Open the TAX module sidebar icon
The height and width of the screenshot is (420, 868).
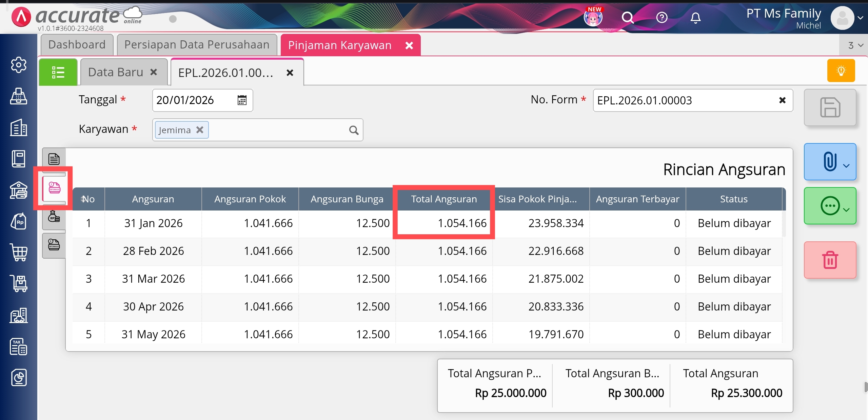pyautogui.click(x=19, y=346)
